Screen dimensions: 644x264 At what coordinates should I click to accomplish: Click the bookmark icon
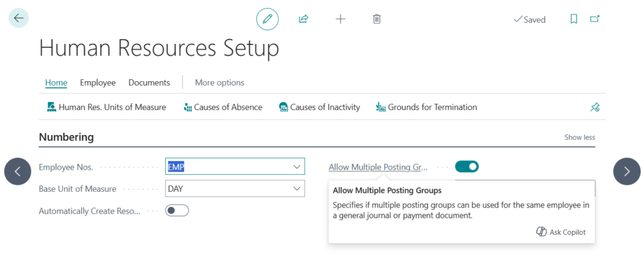(x=574, y=19)
